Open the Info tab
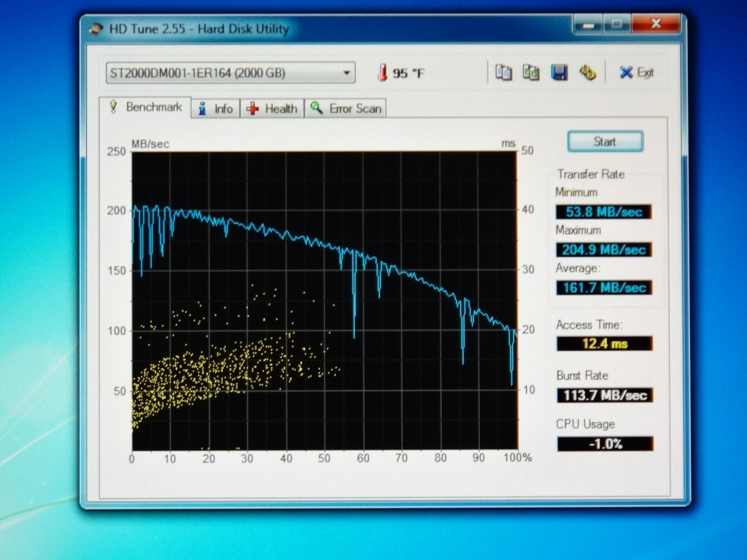The image size is (747, 560). click(x=216, y=109)
